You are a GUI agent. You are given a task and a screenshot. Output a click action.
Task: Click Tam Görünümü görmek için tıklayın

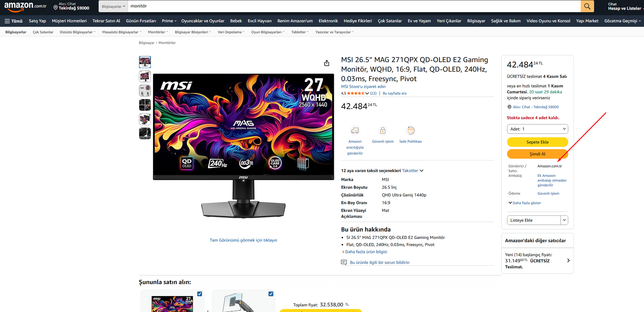coord(244,240)
